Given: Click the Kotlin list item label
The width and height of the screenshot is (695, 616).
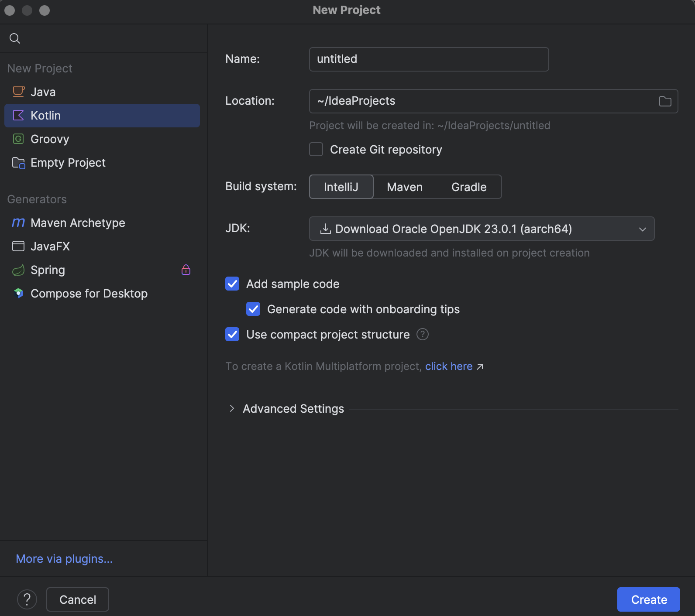Looking at the screenshot, I should (45, 115).
